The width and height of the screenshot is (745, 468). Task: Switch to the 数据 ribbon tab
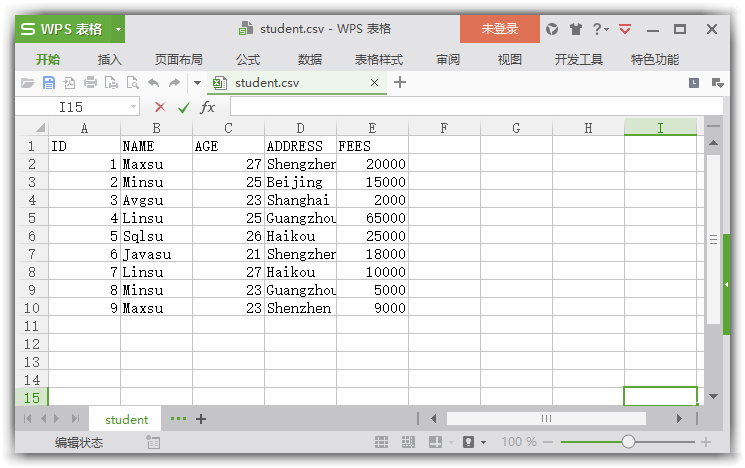[x=310, y=60]
